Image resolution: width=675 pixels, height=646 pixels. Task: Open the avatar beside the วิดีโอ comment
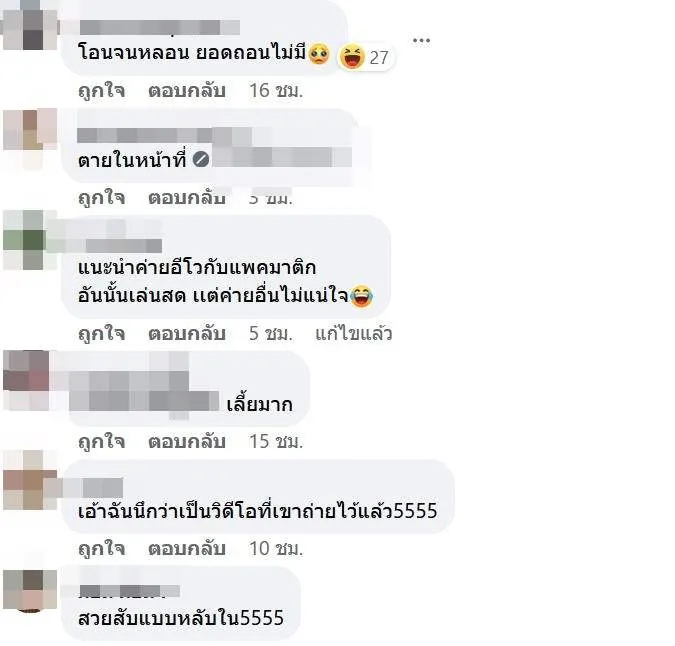tap(30, 480)
